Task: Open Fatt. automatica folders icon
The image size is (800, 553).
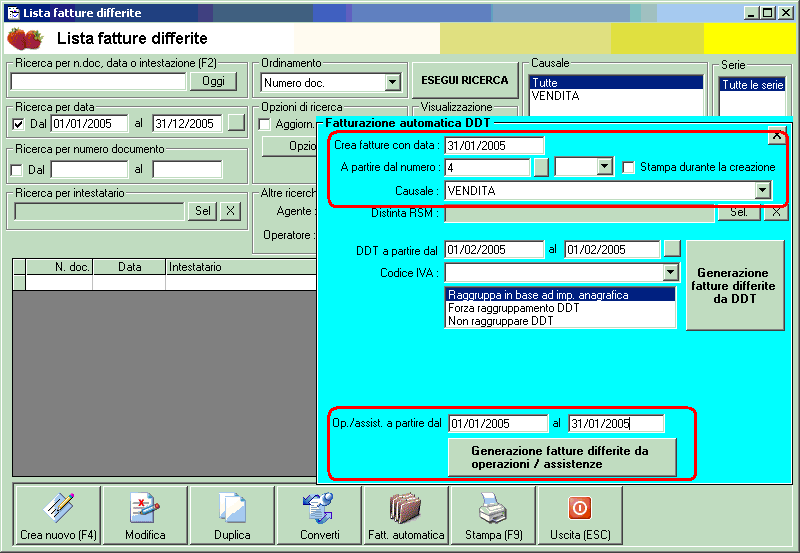Action: (406, 508)
